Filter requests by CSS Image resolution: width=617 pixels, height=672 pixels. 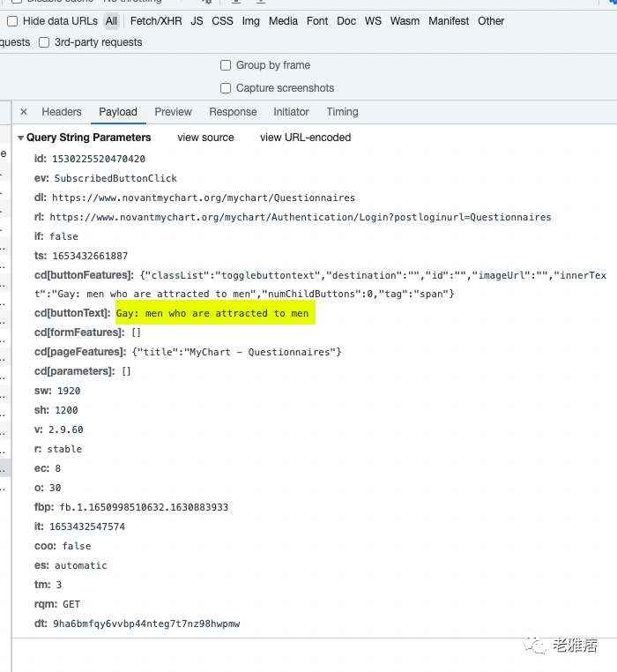click(222, 21)
